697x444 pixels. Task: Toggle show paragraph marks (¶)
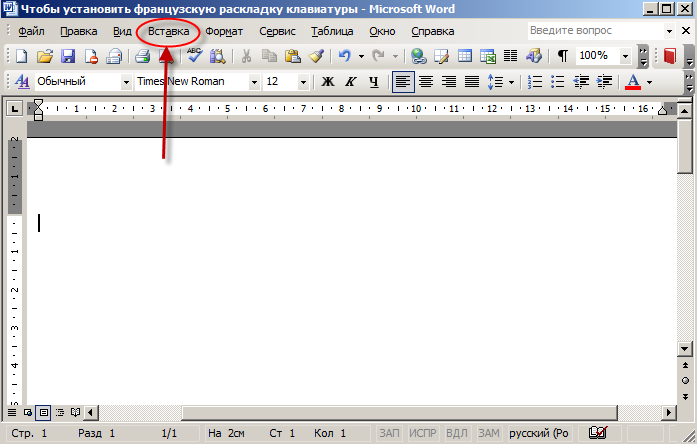(563, 56)
